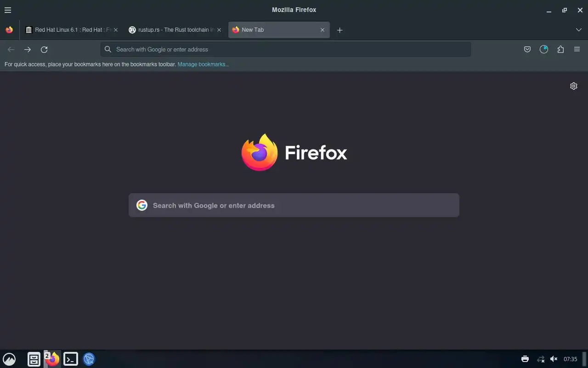Open a new tab with plus button

(339, 30)
